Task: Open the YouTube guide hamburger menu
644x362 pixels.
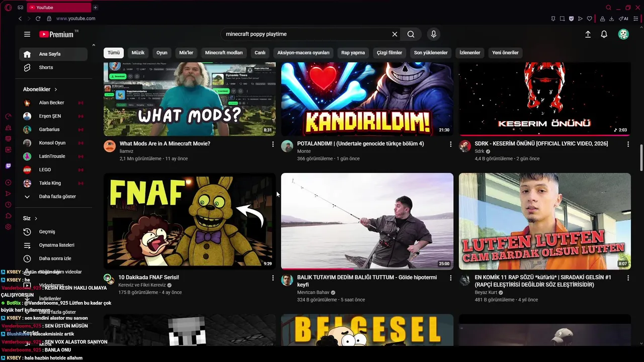Action: pos(27,34)
